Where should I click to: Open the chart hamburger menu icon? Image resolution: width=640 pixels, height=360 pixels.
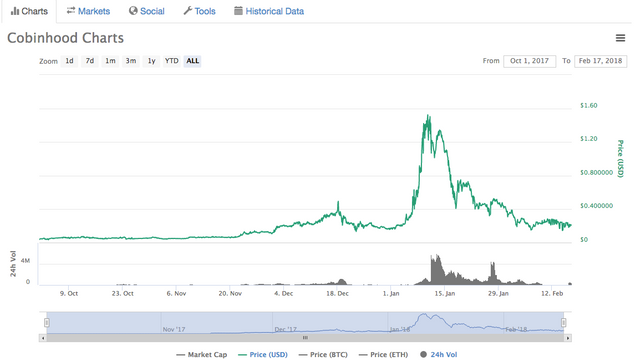tap(620, 38)
